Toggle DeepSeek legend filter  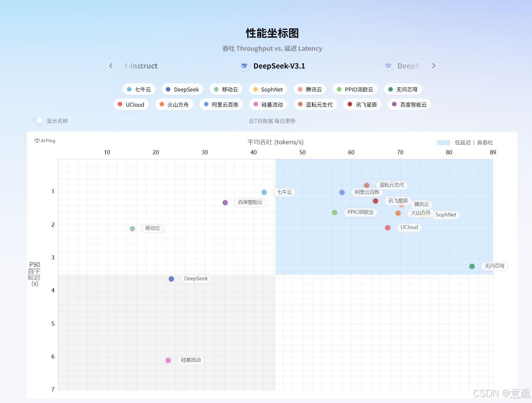pos(182,89)
